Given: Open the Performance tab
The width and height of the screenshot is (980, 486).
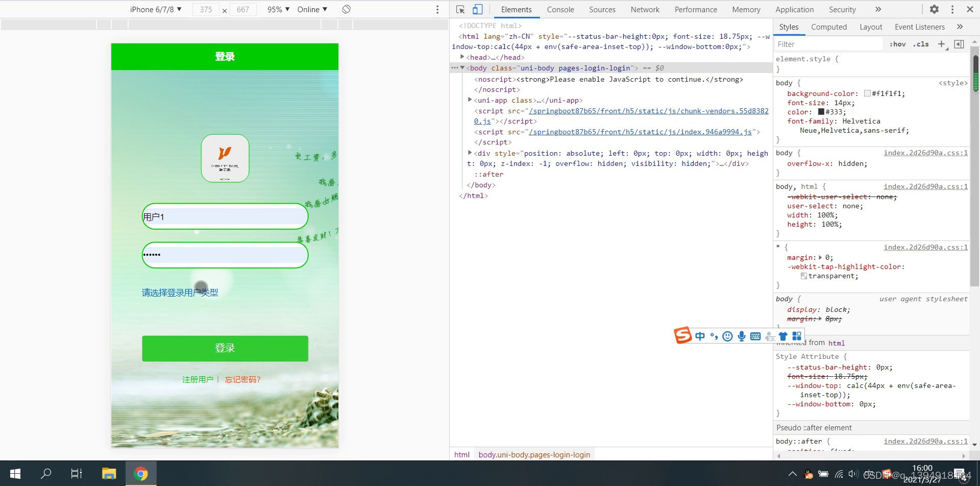Looking at the screenshot, I should coord(696,9).
